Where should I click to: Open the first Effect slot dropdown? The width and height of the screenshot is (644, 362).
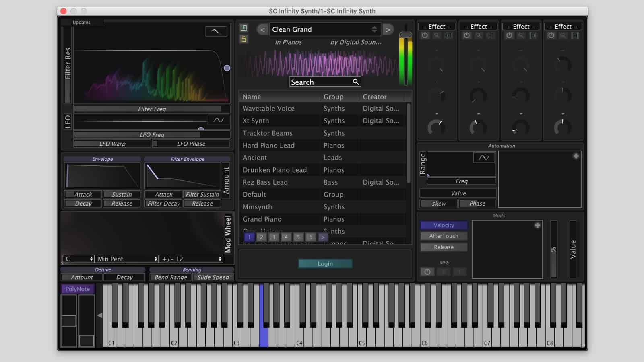coord(437,26)
